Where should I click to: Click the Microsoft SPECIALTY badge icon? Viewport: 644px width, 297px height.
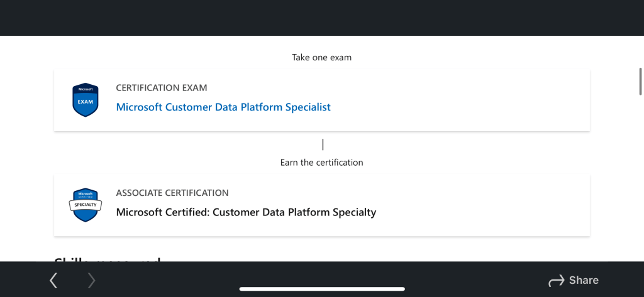point(86,205)
